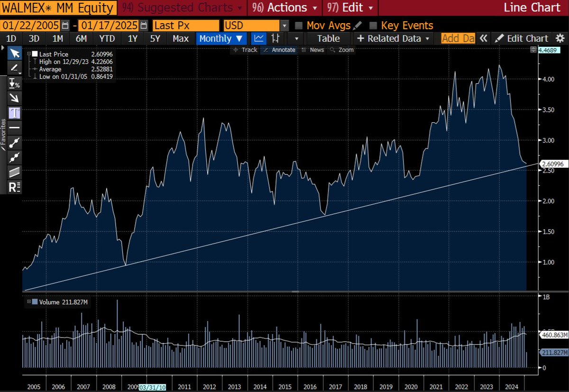This screenshot has height=392, width=569.
Task: Expand pencil tool submenu corner arrow
Action: point(20,73)
